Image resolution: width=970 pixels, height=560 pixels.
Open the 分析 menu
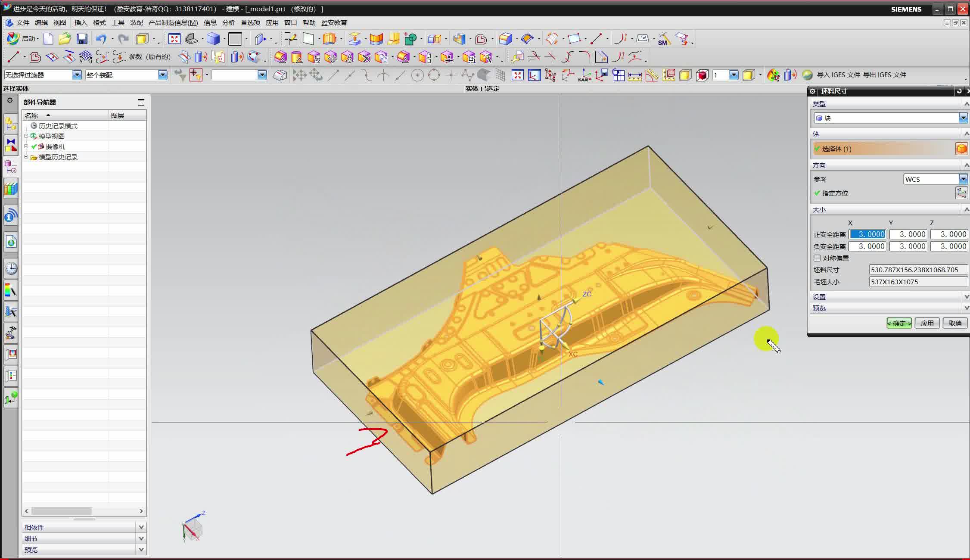click(x=228, y=22)
